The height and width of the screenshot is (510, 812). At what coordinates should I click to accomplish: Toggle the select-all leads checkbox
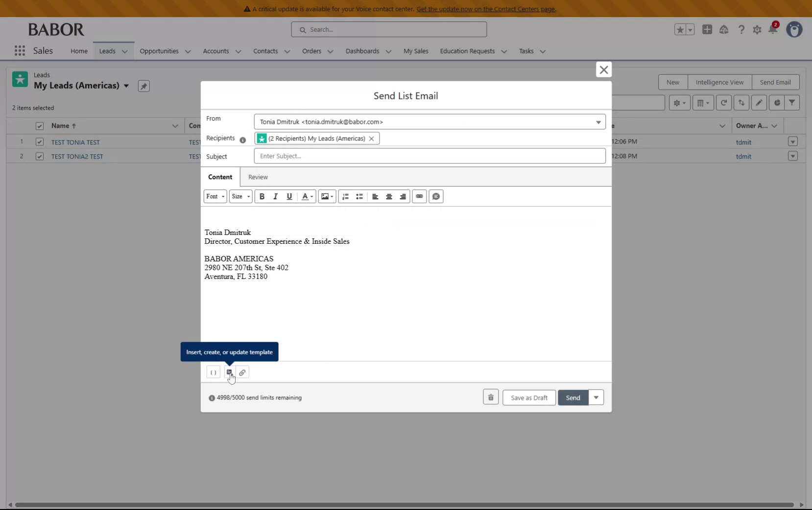point(39,126)
